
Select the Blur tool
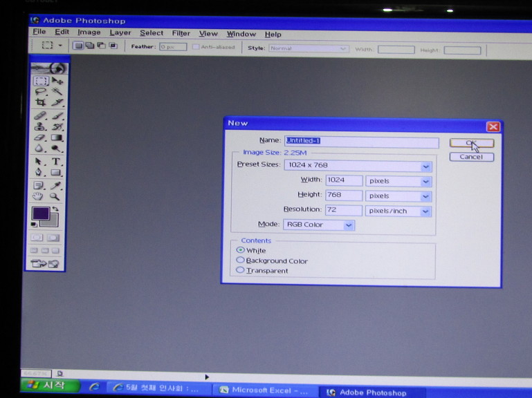coord(40,148)
